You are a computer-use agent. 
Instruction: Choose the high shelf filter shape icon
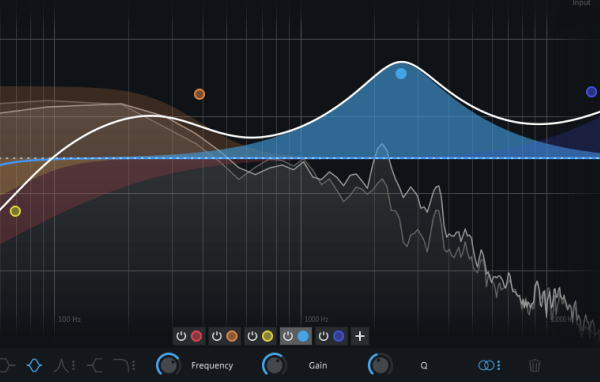click(x=95, y=366)
